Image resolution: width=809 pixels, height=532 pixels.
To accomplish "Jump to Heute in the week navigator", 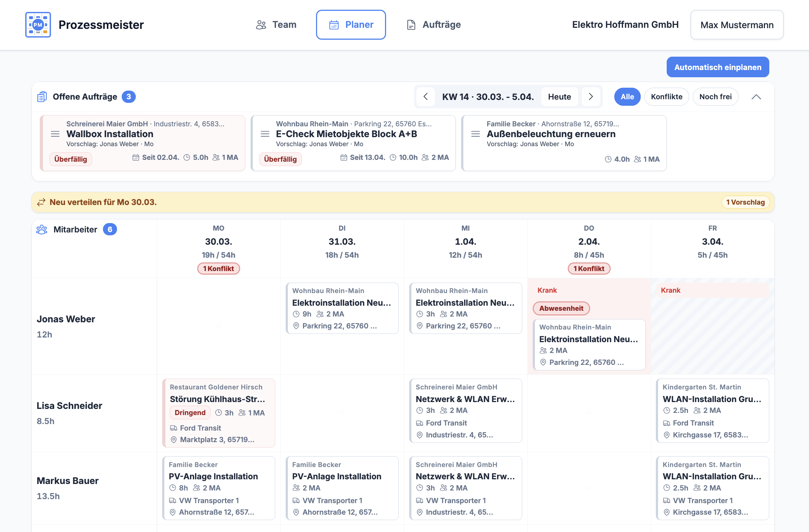I will [559, 97].
